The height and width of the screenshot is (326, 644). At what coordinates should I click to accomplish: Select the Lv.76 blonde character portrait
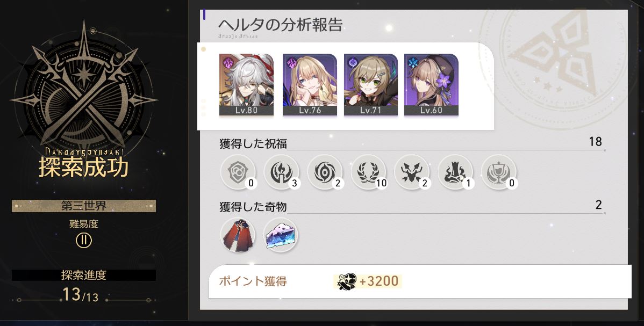pos(310,84)
